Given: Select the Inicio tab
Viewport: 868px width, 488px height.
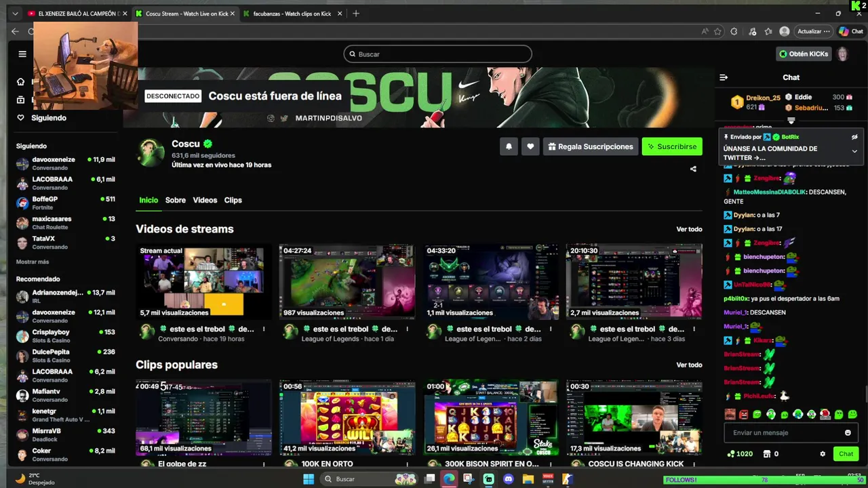Looking at the screenshot, I should pyautogui.click(x=149, y=200).
